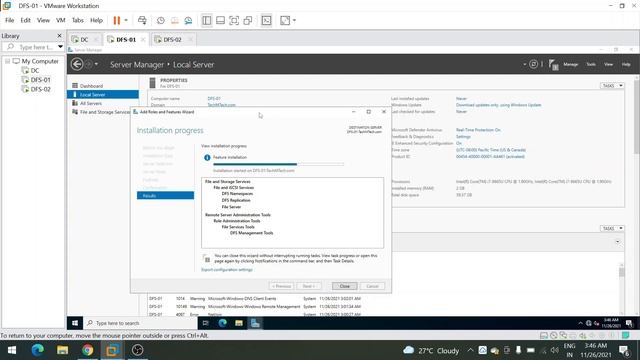Screen dimensions: 640x360
Task: Open the VM menu
Action: click(x=60, y=20)
